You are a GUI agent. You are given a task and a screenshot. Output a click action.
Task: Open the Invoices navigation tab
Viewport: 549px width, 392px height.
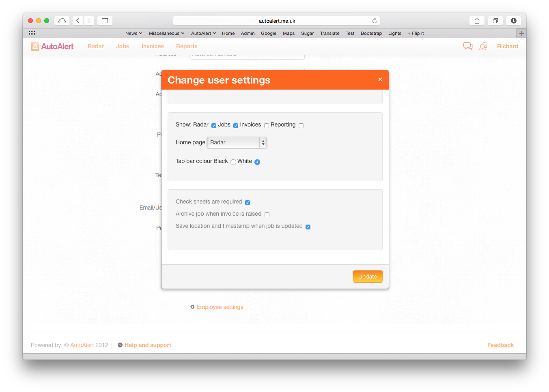pyautogui.click(x=153, y=46)
